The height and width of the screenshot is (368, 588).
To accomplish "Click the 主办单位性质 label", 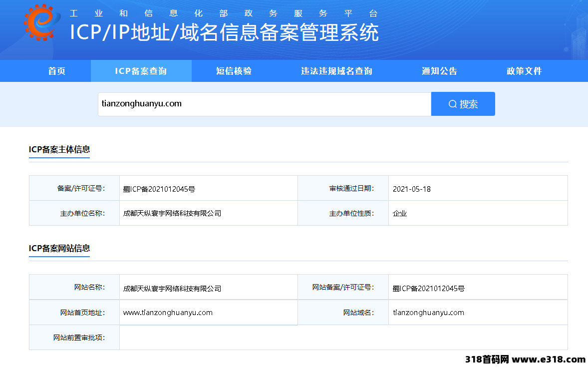I will tap(351, 213).
